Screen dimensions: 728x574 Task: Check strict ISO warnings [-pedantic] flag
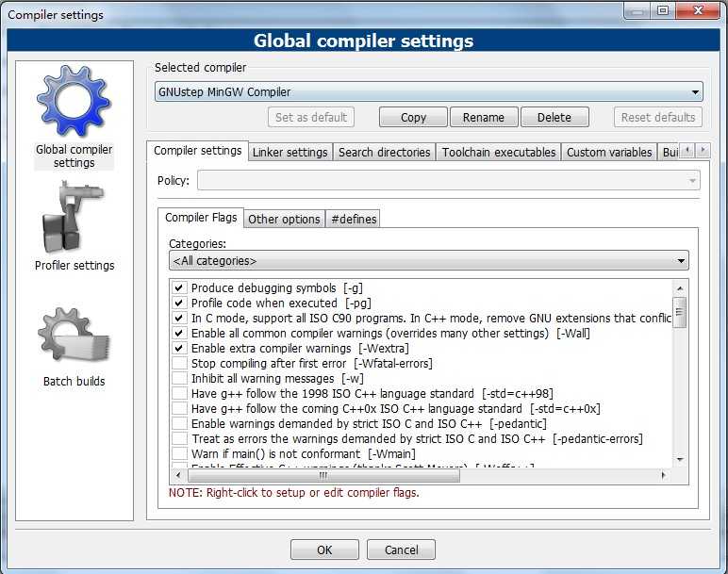[x=179, y=423]
